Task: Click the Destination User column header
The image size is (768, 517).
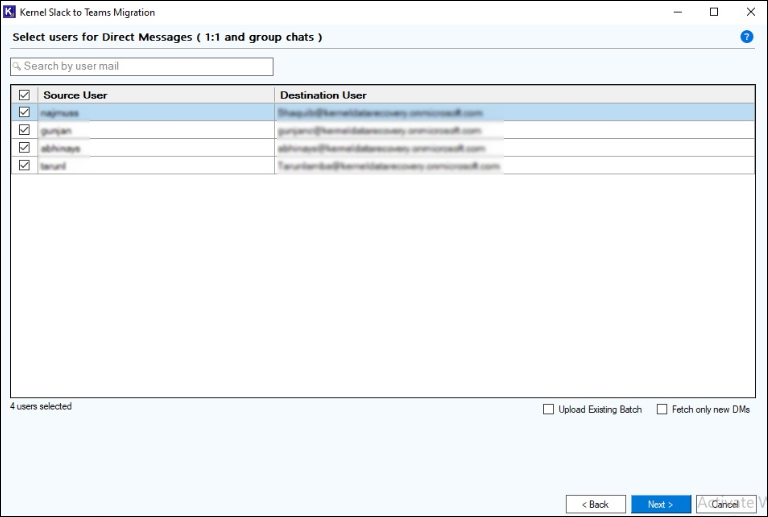Action: pyautogui.click(x=515, y=95)
